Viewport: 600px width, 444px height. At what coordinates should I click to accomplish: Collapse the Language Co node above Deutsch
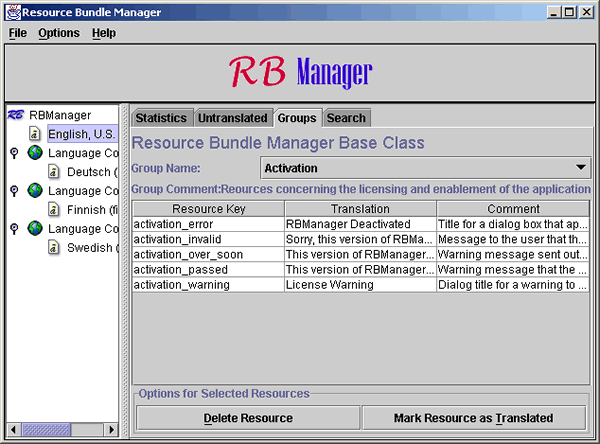tap(14, 153)
